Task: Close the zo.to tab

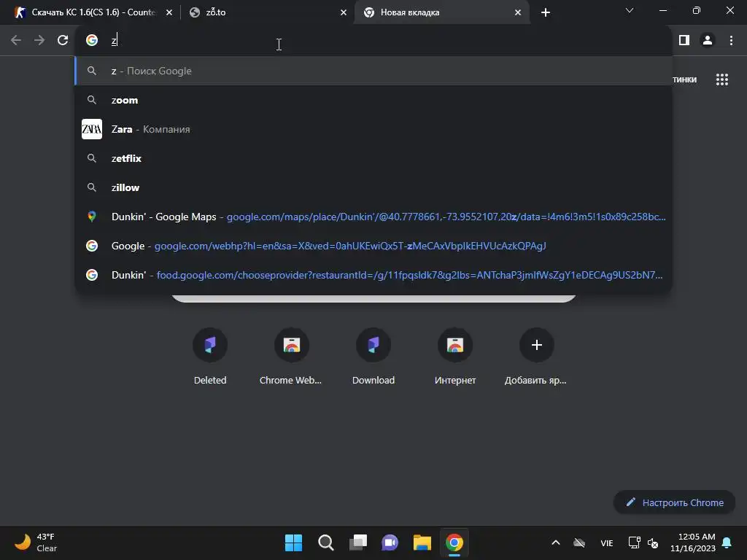Action: point(344,12)
